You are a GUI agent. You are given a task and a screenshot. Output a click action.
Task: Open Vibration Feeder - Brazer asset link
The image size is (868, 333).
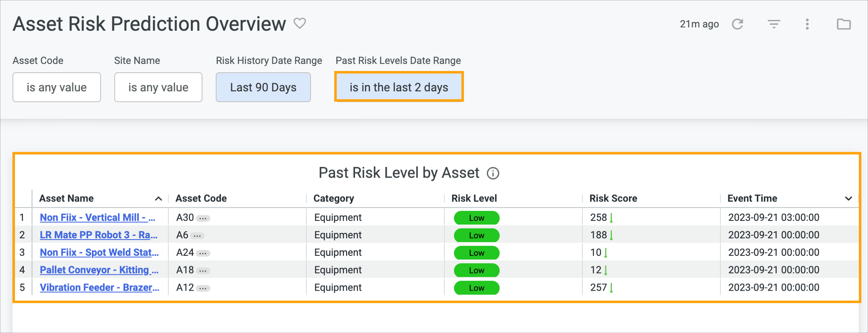(100, 287)
